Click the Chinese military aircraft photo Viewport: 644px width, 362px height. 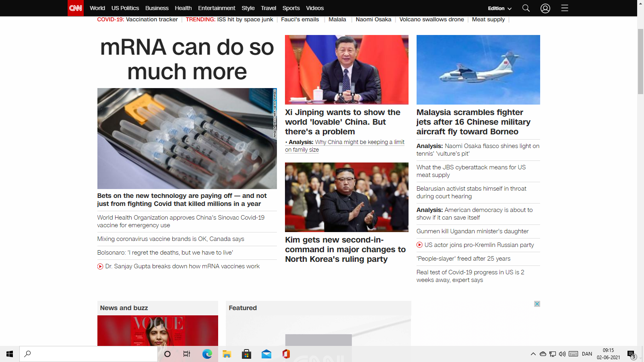coord(478,70)
